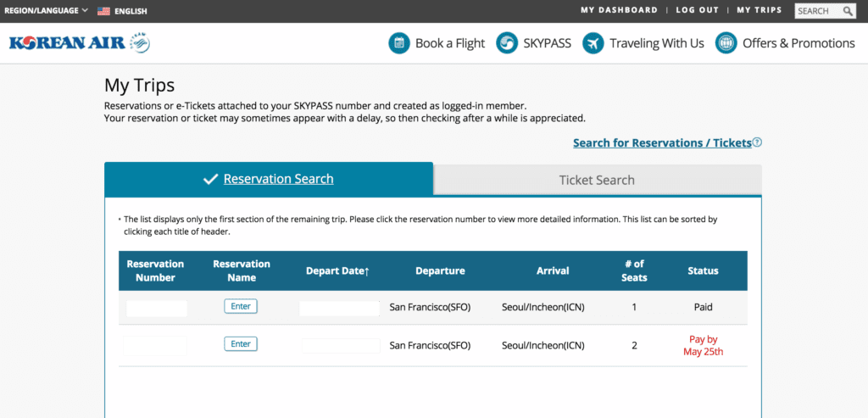Click the Paid status text

703,307
